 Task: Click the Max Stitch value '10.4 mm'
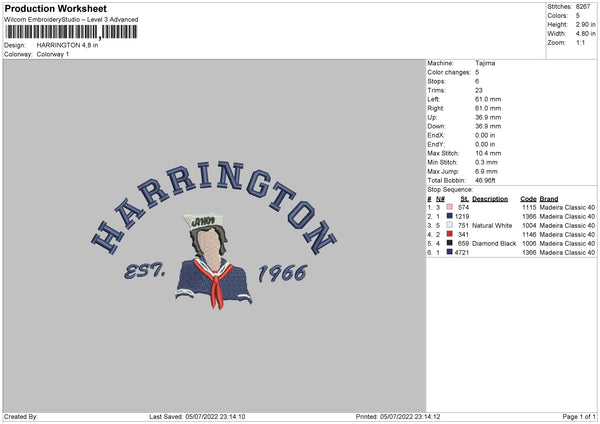pyautogui.click(x=488, y=153)
